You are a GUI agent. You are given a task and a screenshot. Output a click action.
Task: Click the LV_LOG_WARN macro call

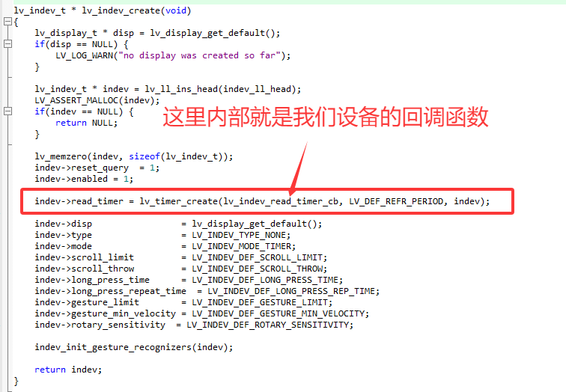pos(85,55)
